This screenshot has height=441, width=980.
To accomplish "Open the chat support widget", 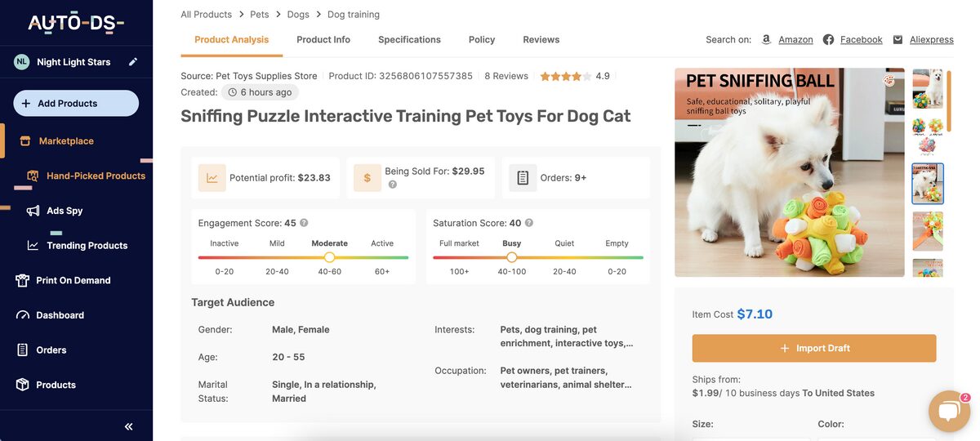I will 948,412.
